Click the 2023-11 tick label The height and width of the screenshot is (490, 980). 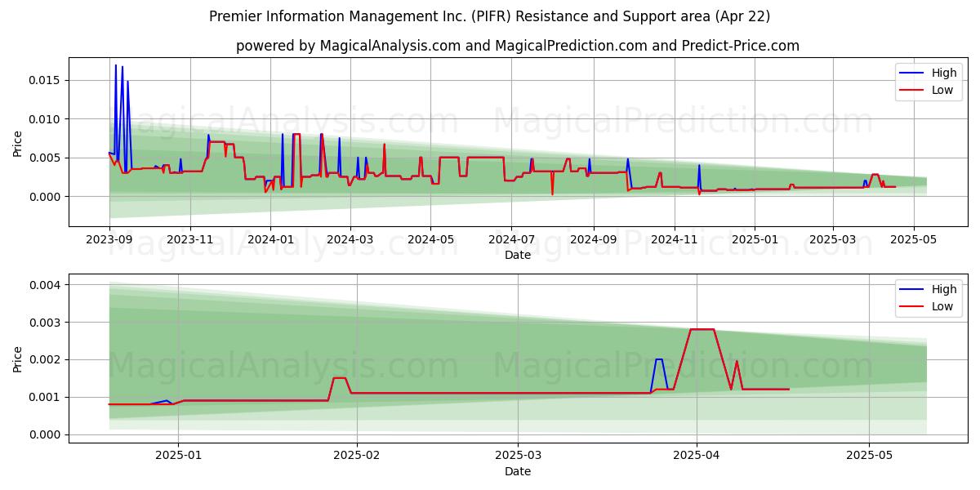189,239
